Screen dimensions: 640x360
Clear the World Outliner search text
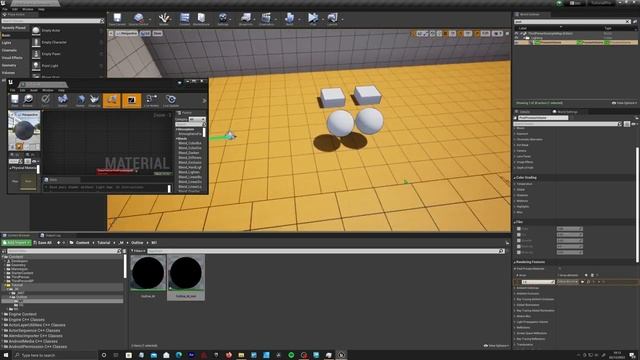click(x=628, y=22)
